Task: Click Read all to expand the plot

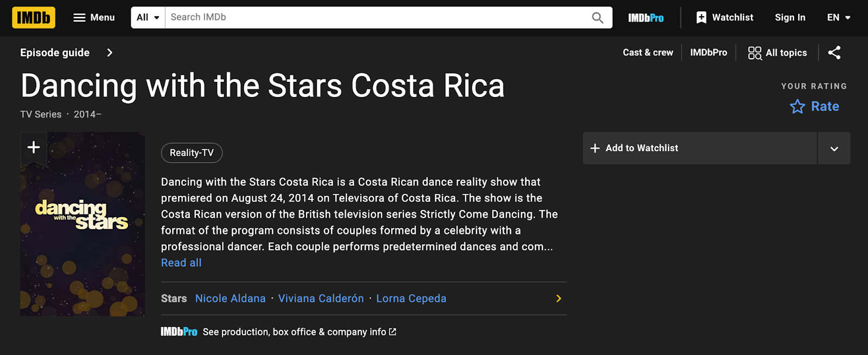Action: pyautogui.click(x=181, y=263)
